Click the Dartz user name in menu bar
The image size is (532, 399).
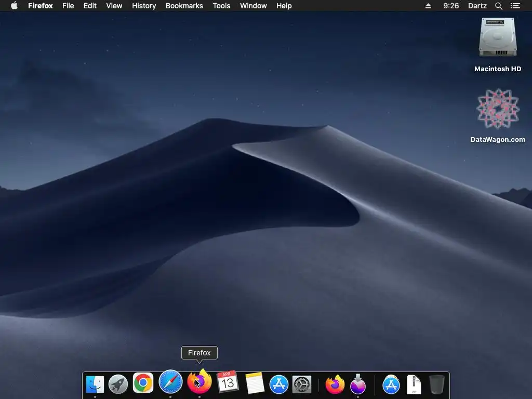click(477, 6)
